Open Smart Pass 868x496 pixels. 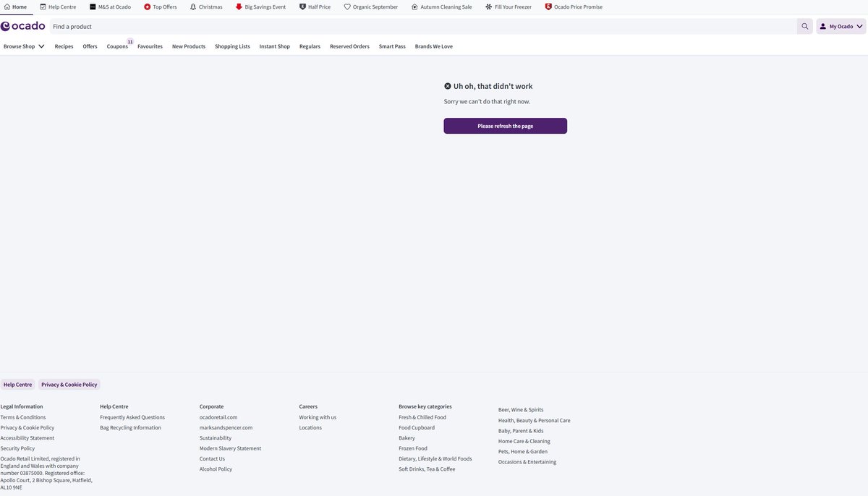[392, 46]
